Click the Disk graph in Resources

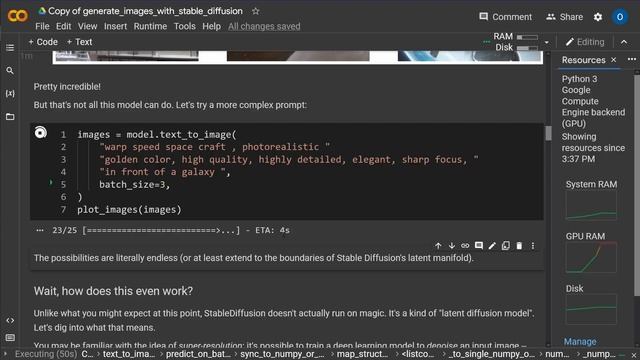pos(591,309)
